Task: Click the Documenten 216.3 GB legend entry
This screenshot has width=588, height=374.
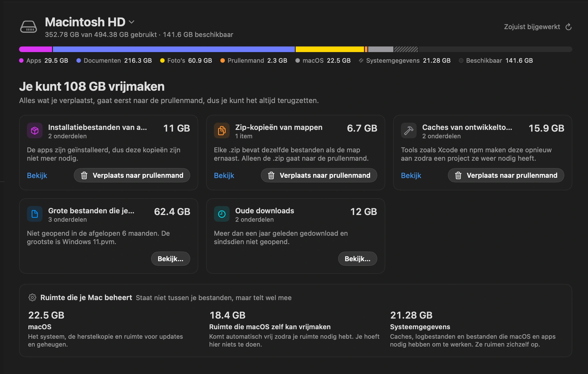Action: pos(114,60)
